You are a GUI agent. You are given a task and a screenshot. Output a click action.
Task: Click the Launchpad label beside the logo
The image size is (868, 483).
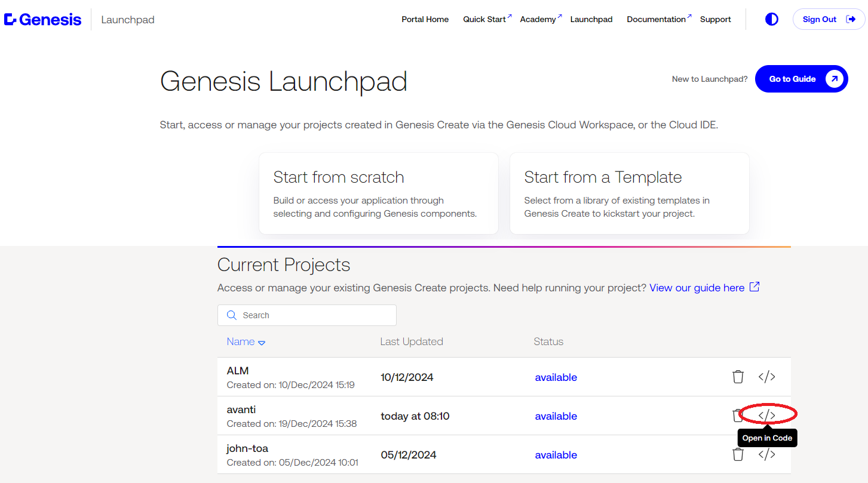[x=128, y=20]
